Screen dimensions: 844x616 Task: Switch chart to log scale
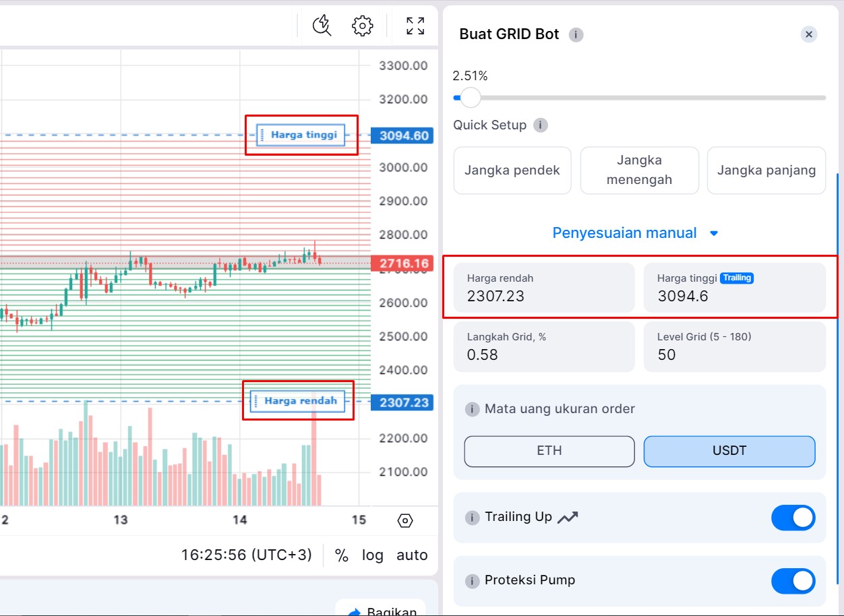coord(372,555)
